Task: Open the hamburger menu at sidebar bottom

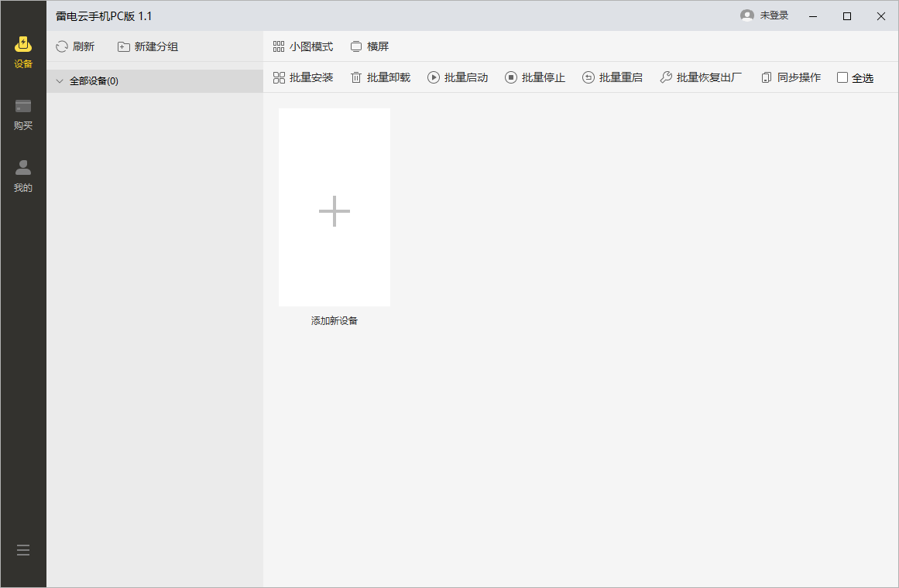Action: [23, 550]
